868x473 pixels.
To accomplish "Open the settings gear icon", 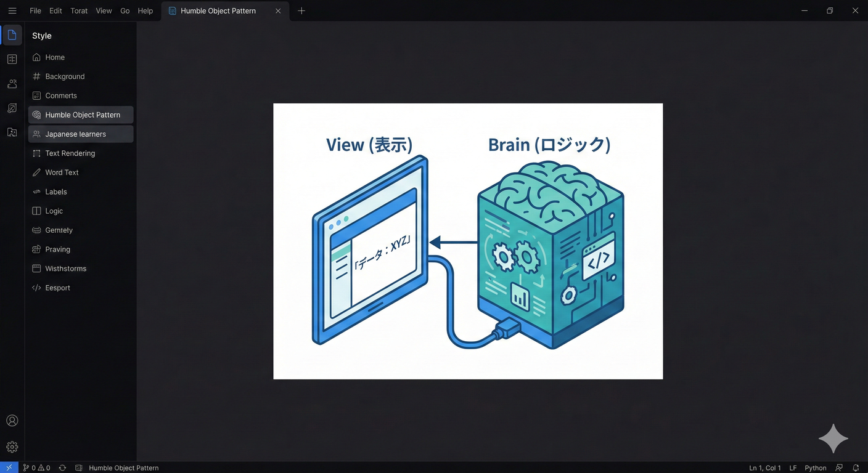I will tap(12, 447).
